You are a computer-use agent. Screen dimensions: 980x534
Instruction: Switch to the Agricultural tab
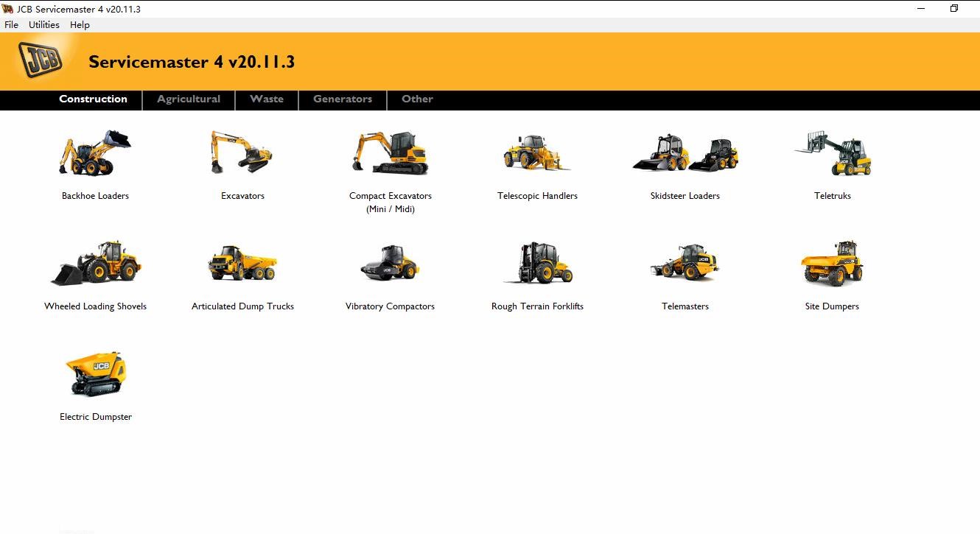[189, 99]
